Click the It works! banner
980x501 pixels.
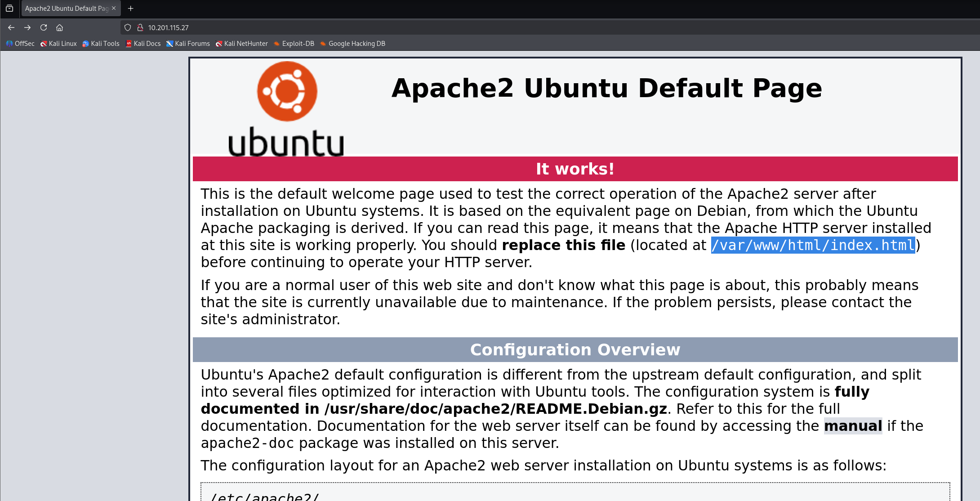click(575, 169)
